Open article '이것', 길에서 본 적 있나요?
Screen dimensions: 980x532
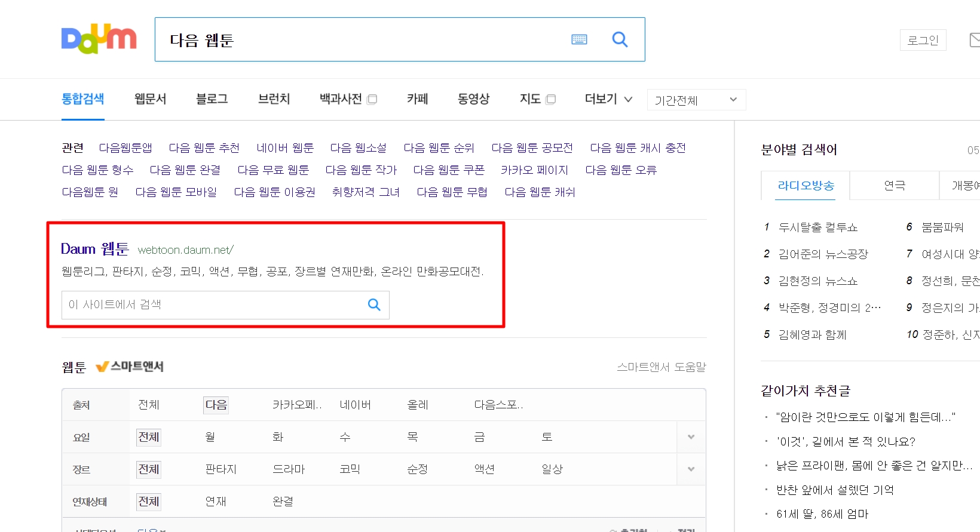pos(846,442)
